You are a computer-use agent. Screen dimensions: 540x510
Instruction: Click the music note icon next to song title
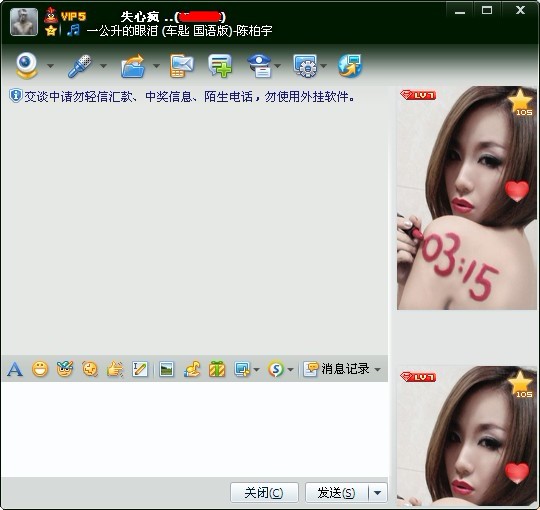pyautogui.click(x=73, y=30)
